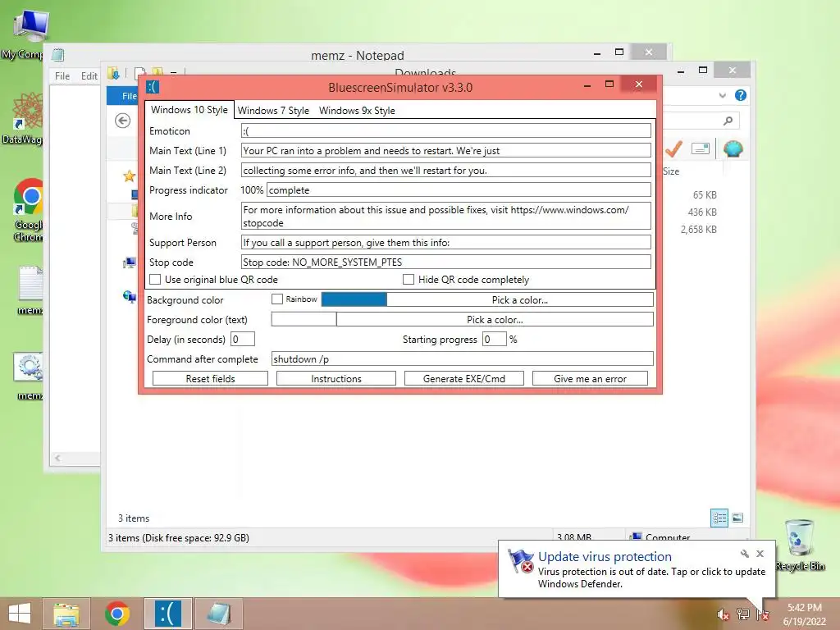Select the 2,658 KB file row
This screenshot has height=630, width=840.
(x=698, y=230)
